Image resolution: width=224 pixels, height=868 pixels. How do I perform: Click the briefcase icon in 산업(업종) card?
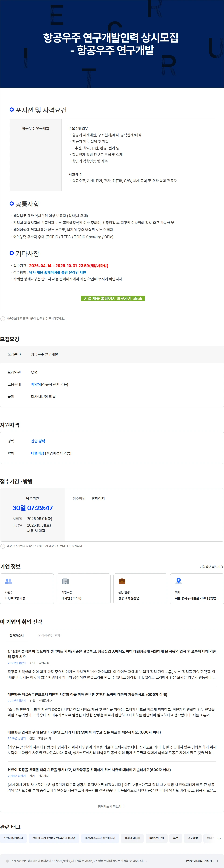point(122,581)
